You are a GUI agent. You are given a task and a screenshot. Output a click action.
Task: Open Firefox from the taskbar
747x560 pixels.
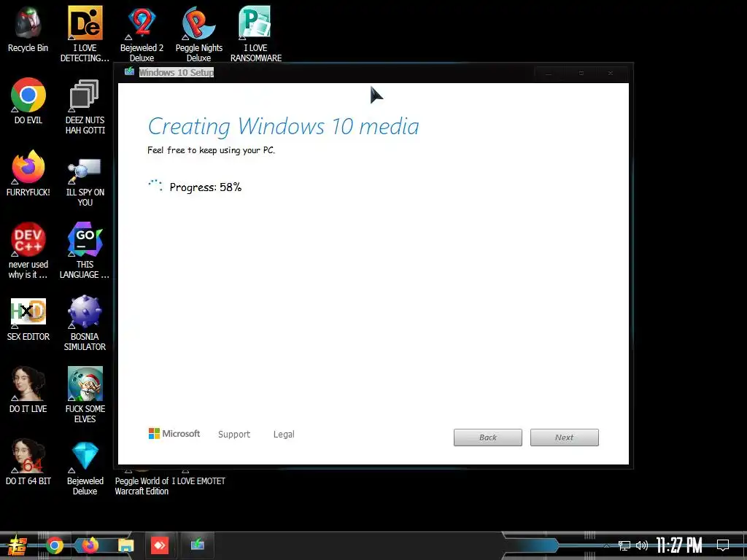point(90,545)
